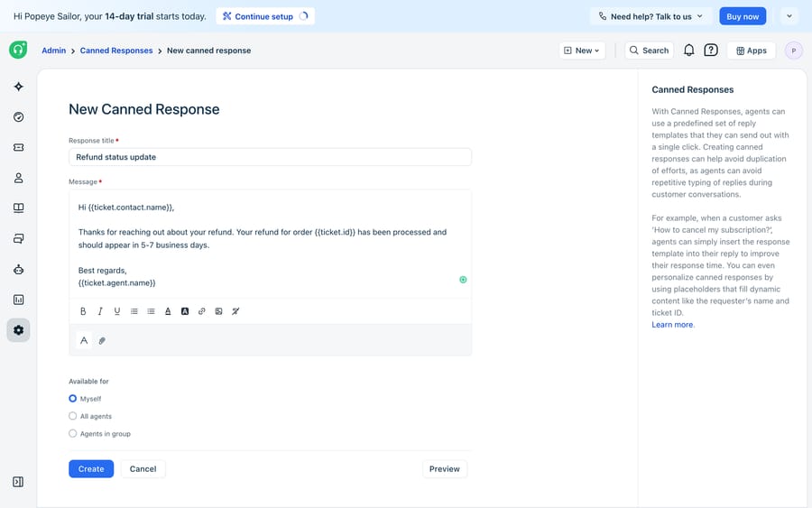Screen dimensions: 812x508
Task: Open Contacts person icon in sidebar
Action: tap(19, 178)
